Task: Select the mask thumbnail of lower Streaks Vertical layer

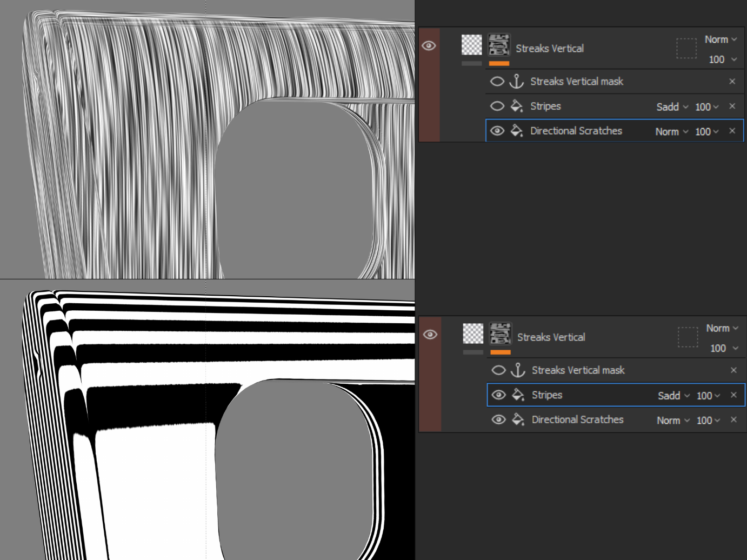Action: click(501, 334)
